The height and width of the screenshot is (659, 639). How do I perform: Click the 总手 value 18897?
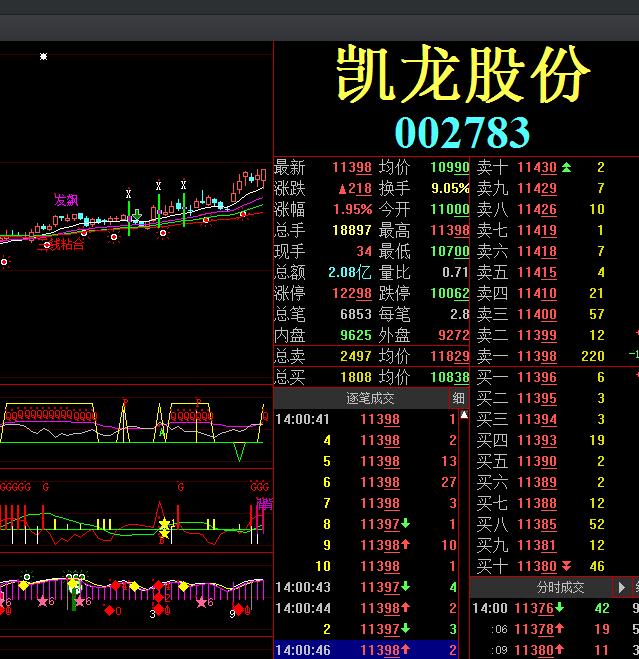click(352, 230)
